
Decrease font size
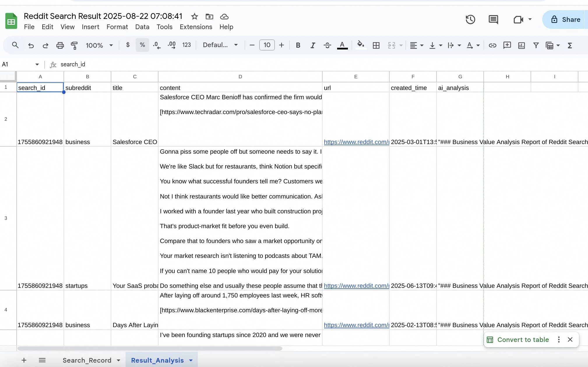252,45
